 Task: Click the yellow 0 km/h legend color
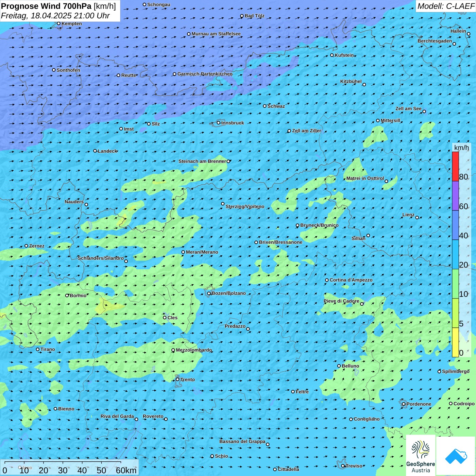click(x=455, y=342)
